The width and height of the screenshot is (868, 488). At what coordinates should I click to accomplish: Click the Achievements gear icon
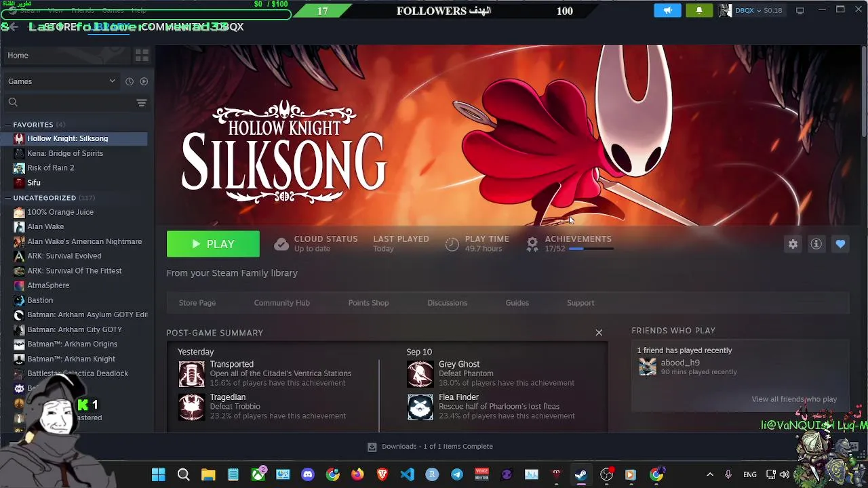coord(532,243)
